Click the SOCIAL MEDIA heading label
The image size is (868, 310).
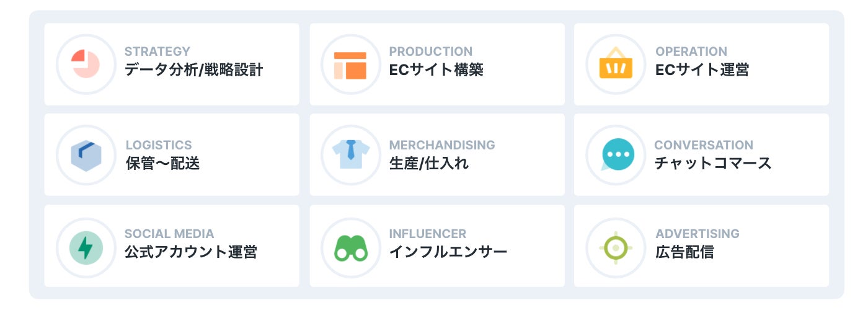[169, 234]
